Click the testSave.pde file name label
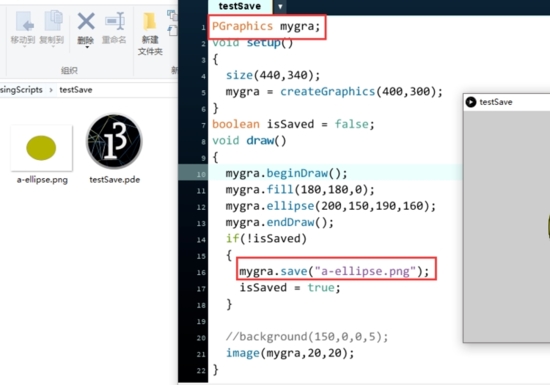Viewport: 550px width, 385px height. pyautogui.click(x=115, y=180)
